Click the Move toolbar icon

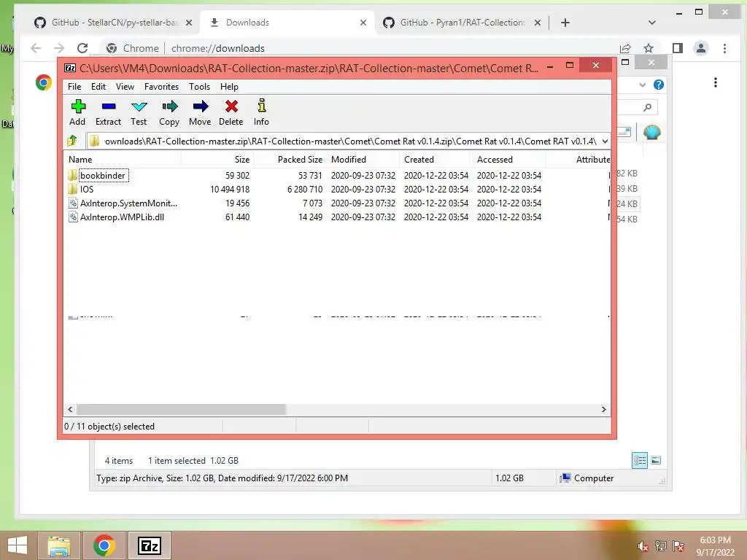[200, 112]
